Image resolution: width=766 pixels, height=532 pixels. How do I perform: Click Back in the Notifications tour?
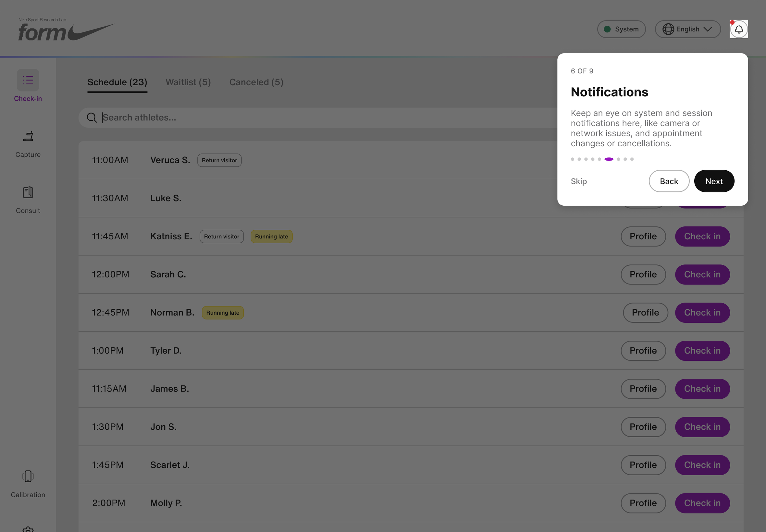[669, 181]
